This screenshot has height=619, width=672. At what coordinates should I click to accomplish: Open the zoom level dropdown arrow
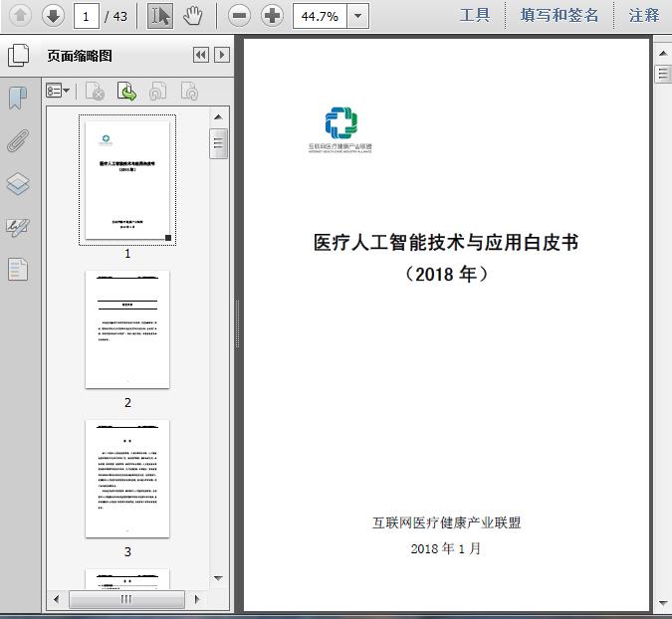click(357, 16)
